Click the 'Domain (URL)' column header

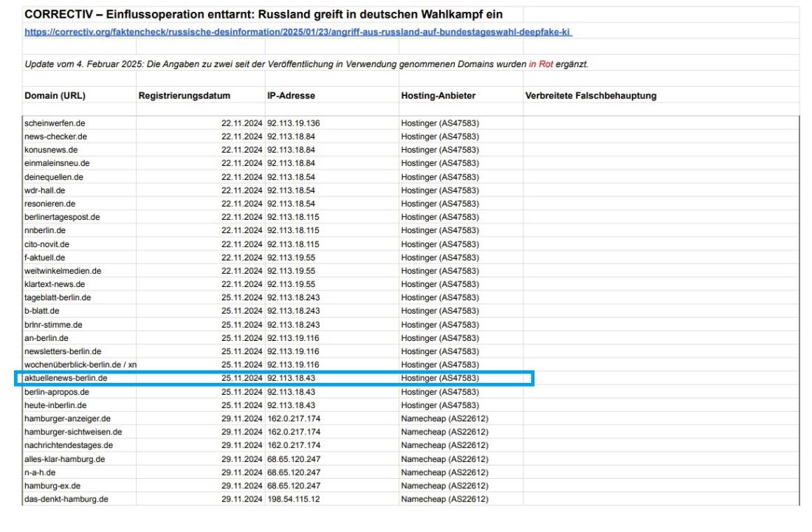pyautogui.click(x=55, y=96)
